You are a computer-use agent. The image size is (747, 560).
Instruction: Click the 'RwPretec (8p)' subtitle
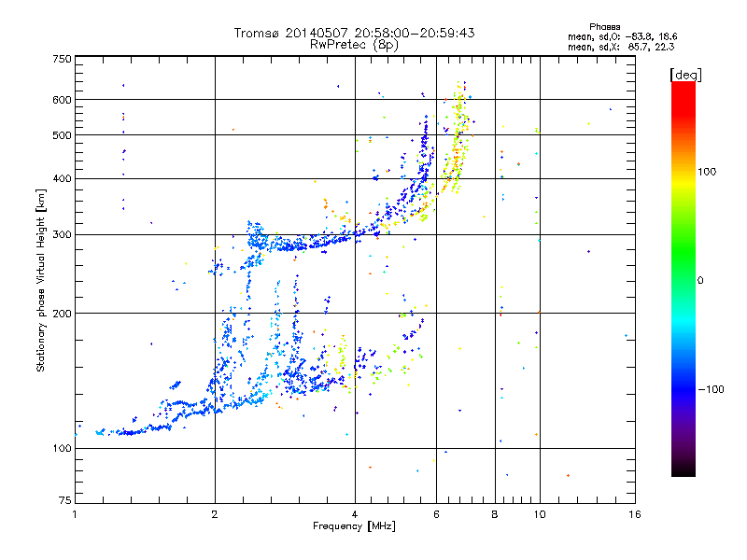click(354, 45)
